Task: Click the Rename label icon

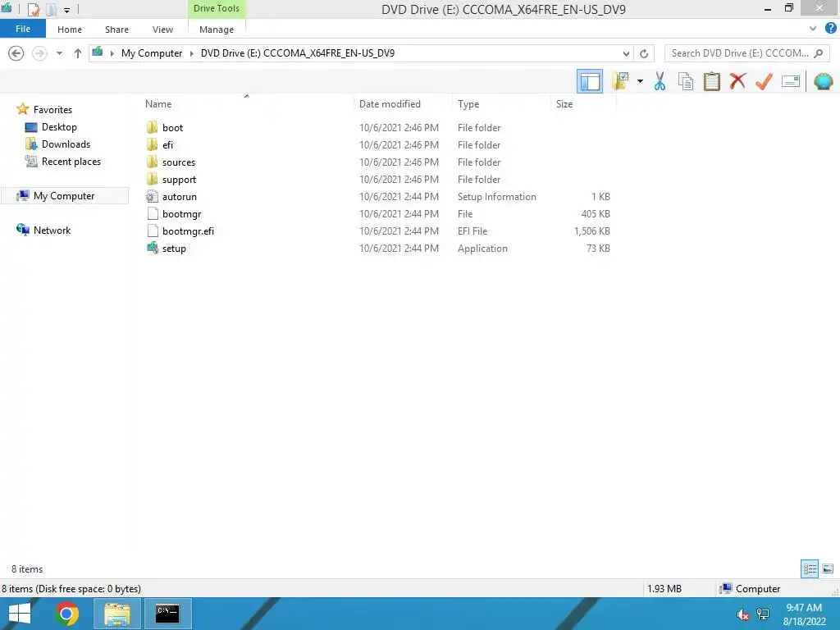Action: pos(790,81)
